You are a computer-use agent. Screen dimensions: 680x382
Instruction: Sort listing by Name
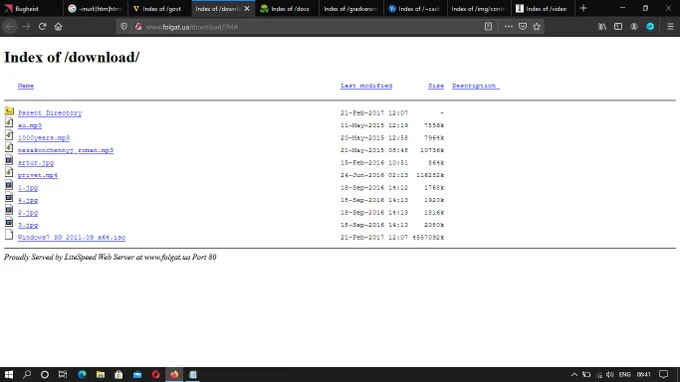(x=26, y=86)
